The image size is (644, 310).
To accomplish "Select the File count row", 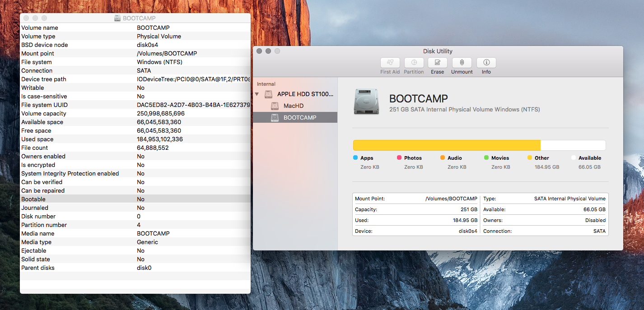I will [x=135, y=148].
